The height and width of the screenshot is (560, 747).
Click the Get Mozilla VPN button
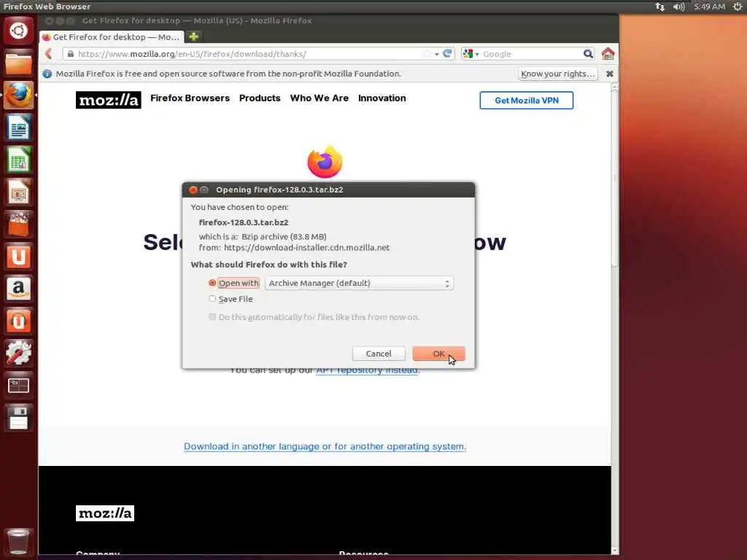click(527, 101)
